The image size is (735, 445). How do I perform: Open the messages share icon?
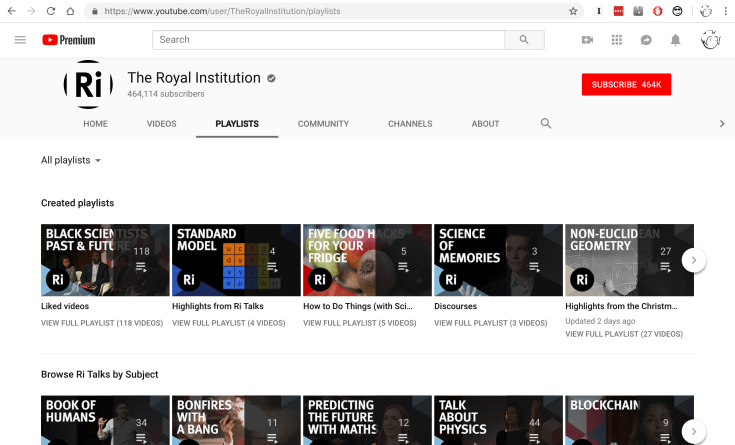pos(646,40)
